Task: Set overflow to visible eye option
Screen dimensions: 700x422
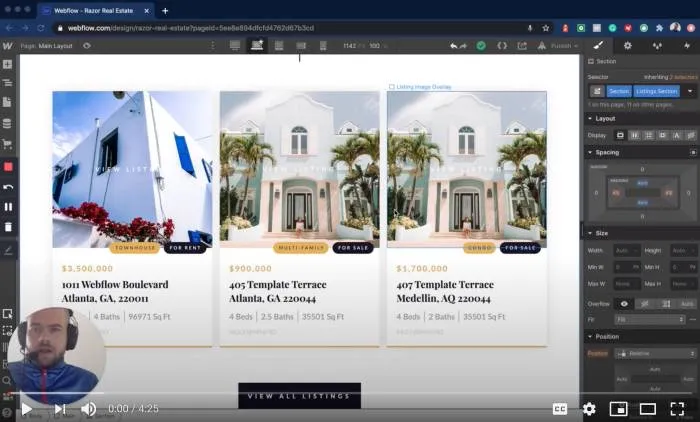Action: pos(624,304)
